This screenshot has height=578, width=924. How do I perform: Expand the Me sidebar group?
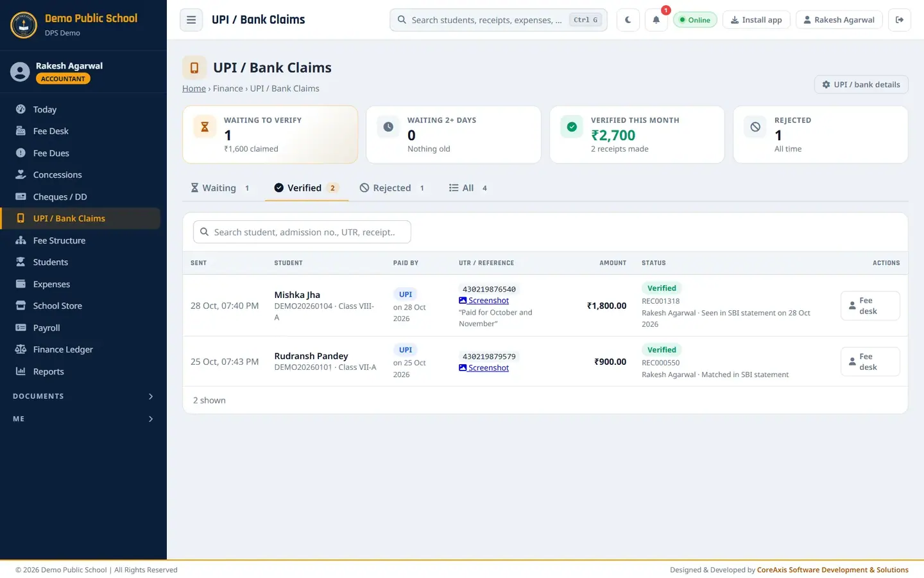click(83, 419)
